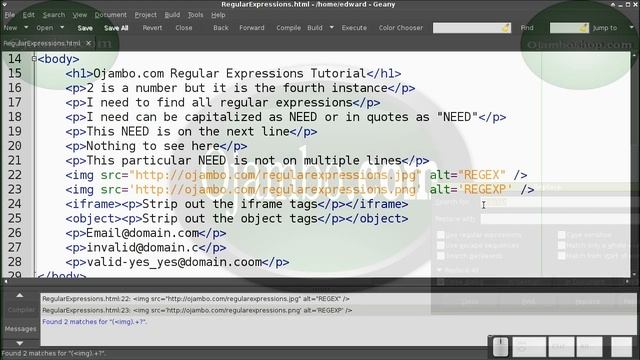Open the Build menu
The height and width of the screenshot is (360, 640).
click(172, 15)
